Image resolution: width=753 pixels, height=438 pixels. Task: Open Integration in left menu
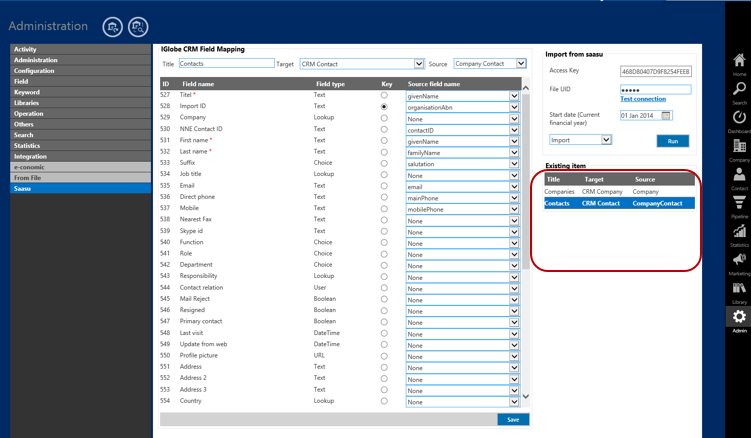[x=80, y=157]
